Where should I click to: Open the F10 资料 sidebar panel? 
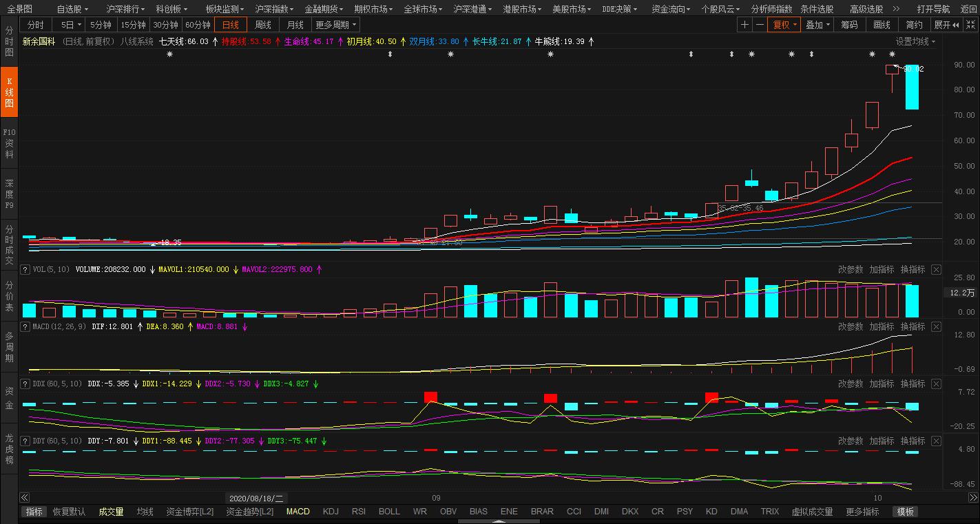(x=9, y=143)
